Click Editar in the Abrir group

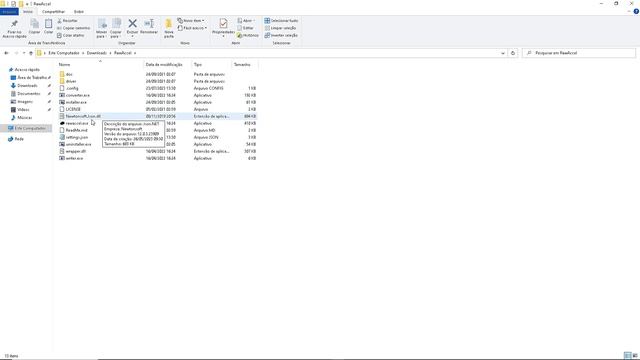tap(245, 28)
